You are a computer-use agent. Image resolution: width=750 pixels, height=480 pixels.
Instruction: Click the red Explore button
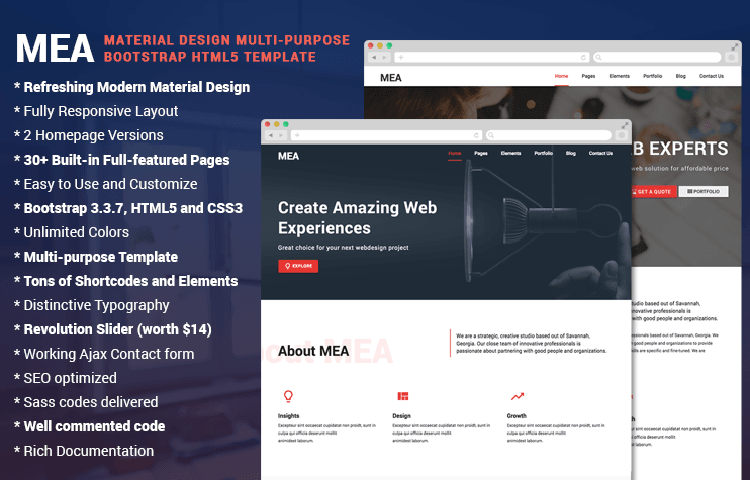[x=298, y=266]
